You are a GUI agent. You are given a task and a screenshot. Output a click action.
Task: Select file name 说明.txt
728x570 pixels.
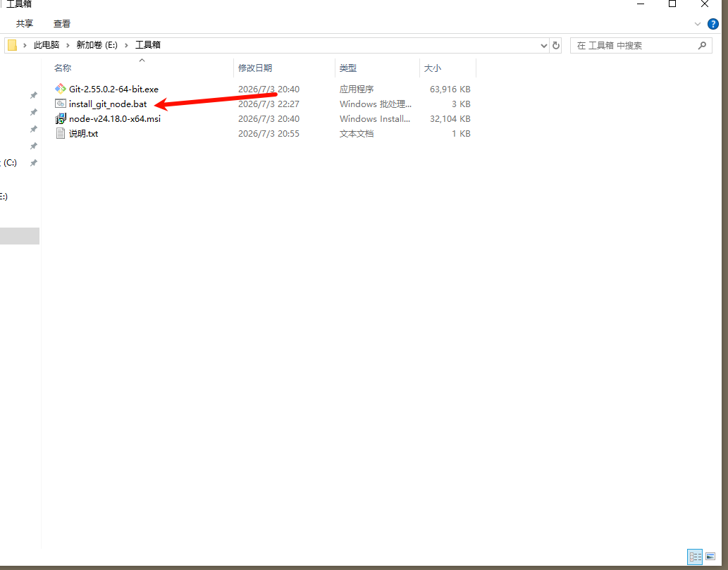[84, 134]
